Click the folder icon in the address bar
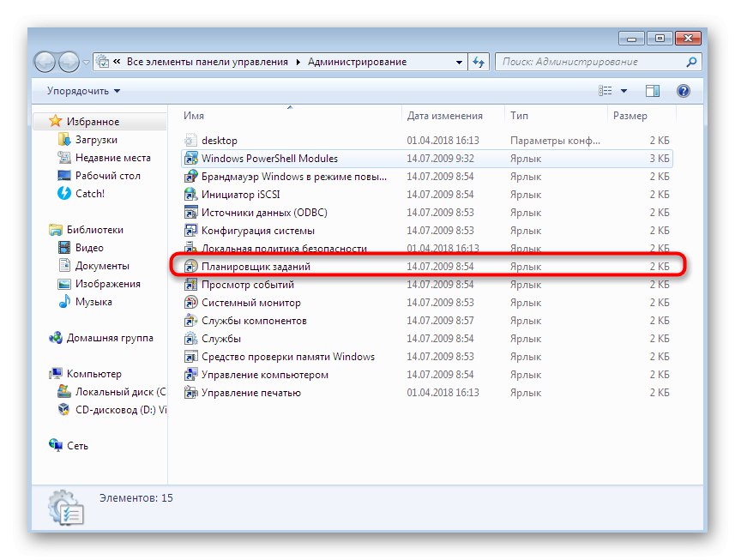This screenshot has height=560, width=735. click(103, 62)
